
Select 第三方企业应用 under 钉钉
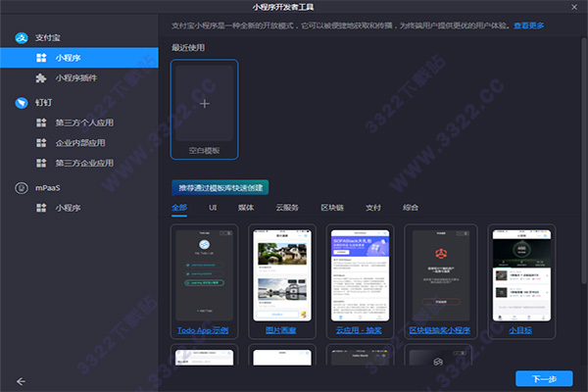[79, 164]
